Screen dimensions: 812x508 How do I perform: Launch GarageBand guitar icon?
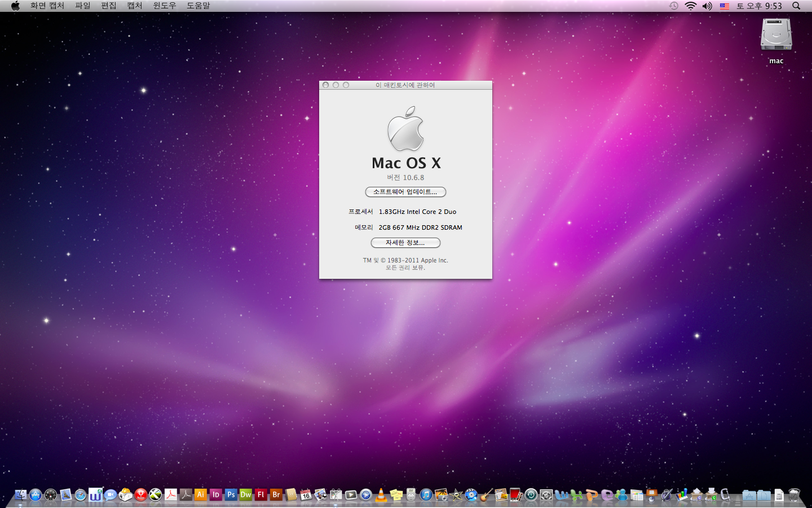click(486, 495)
